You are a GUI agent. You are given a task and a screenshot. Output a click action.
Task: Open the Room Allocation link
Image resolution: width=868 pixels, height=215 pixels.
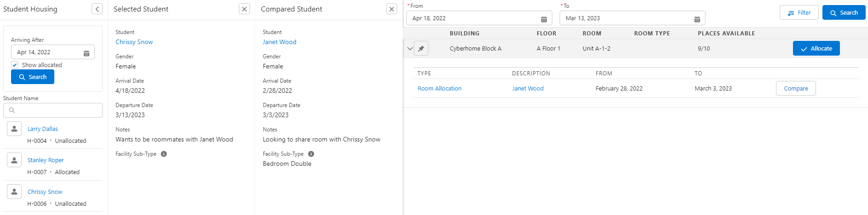click(x=440, y=89)
